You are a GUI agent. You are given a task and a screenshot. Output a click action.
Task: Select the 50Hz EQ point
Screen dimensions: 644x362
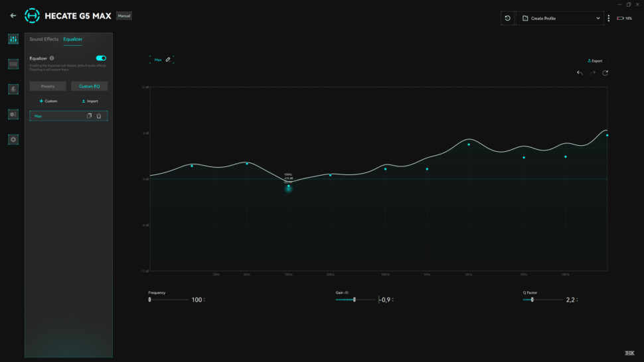pyautogui.click(x=247, y=164)
